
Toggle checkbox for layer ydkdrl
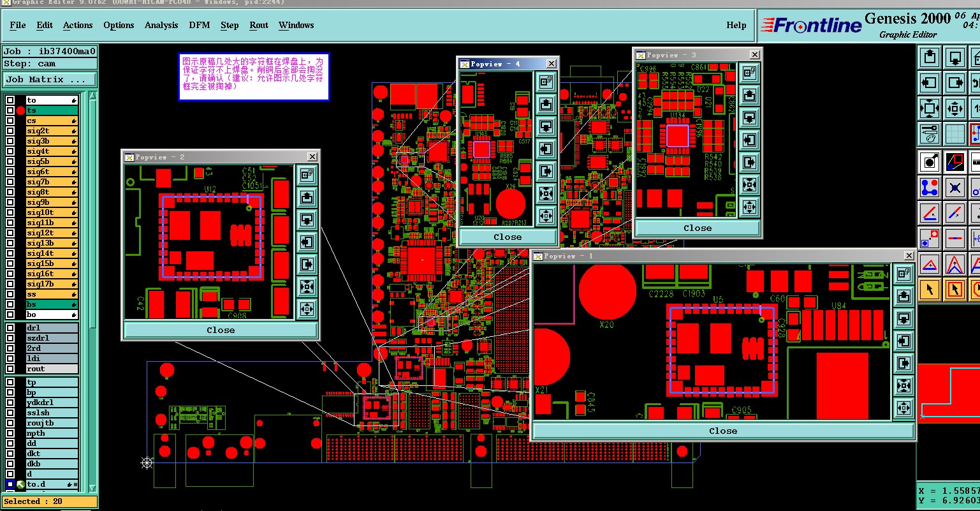click(x=10, y=403)
